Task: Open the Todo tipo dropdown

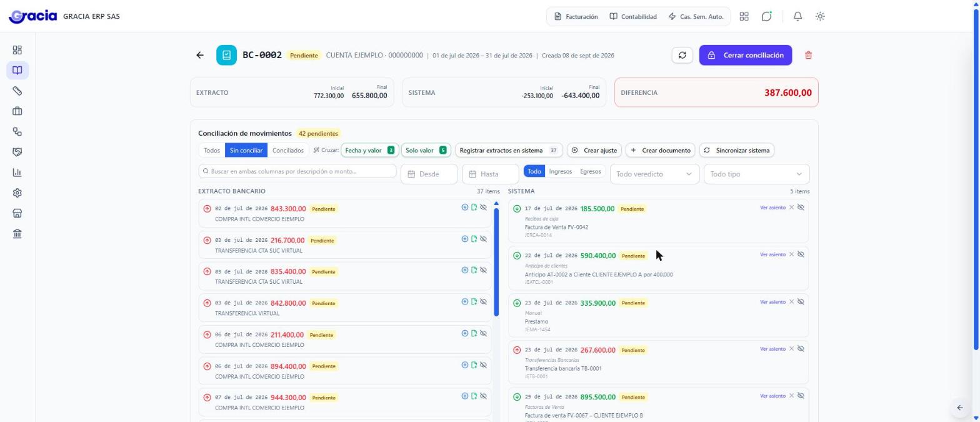Action: [756, 174]
